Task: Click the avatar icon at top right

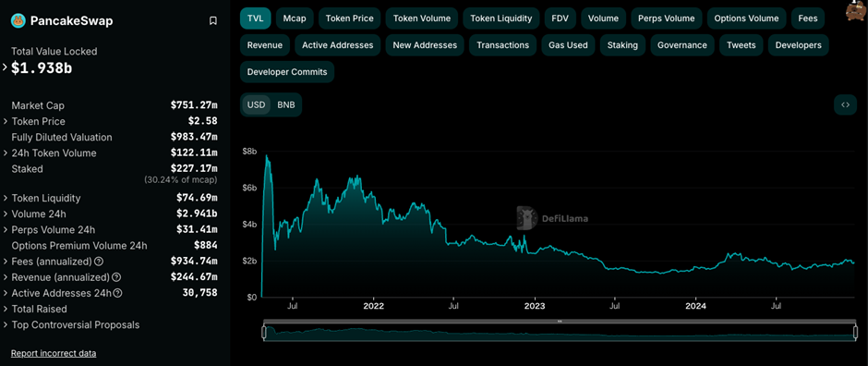Action: click(x=856, y=10)
